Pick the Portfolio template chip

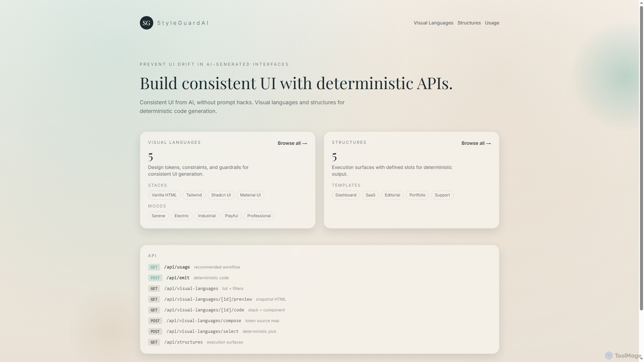click(417, 195)
